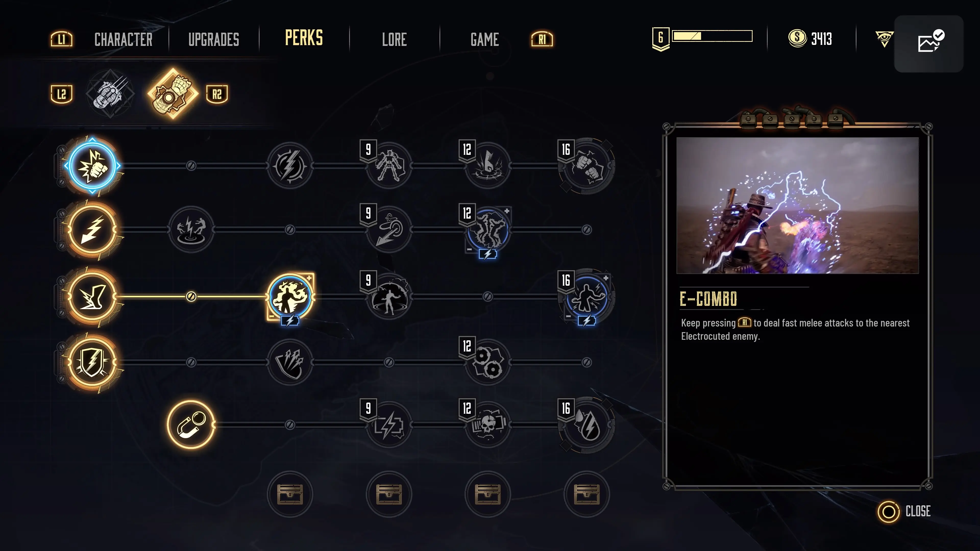Viewport: 980px width, 551px height.
Task: Open the CHARACTER tab
Action: [123, 40]
